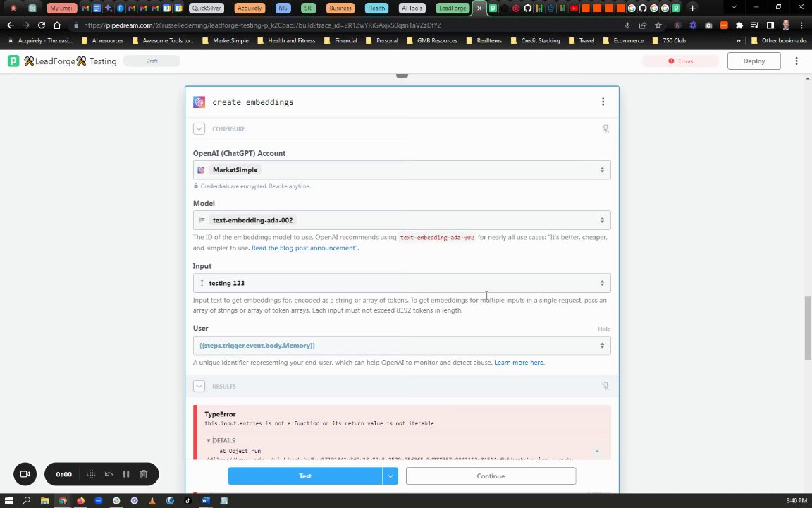812x508 pixels.
Task: Click the Input field containing testing 123
Action: click(402, 283)
